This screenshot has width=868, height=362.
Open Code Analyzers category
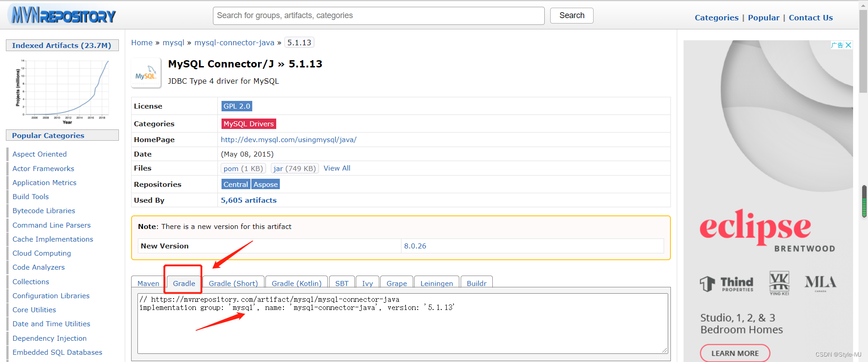point(38,267)
